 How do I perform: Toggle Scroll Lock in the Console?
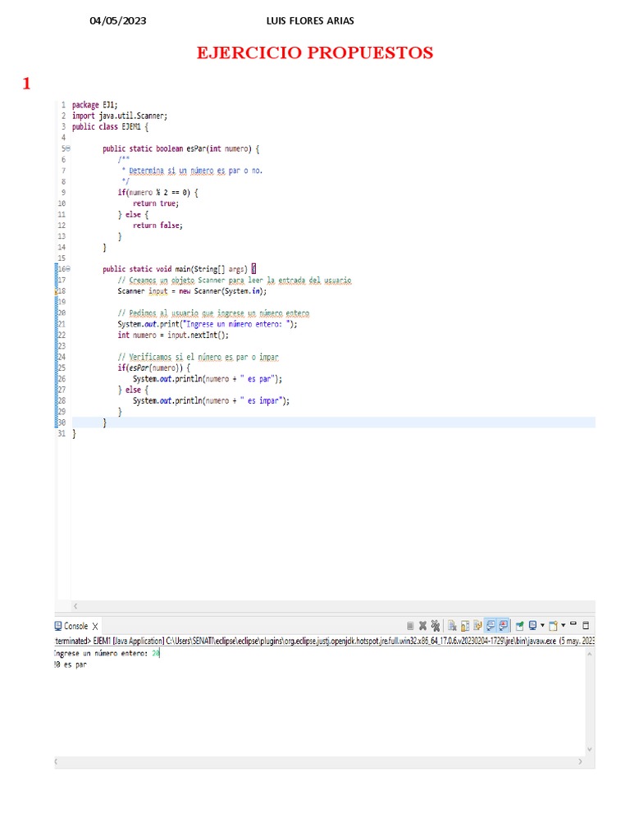point(465,625)
